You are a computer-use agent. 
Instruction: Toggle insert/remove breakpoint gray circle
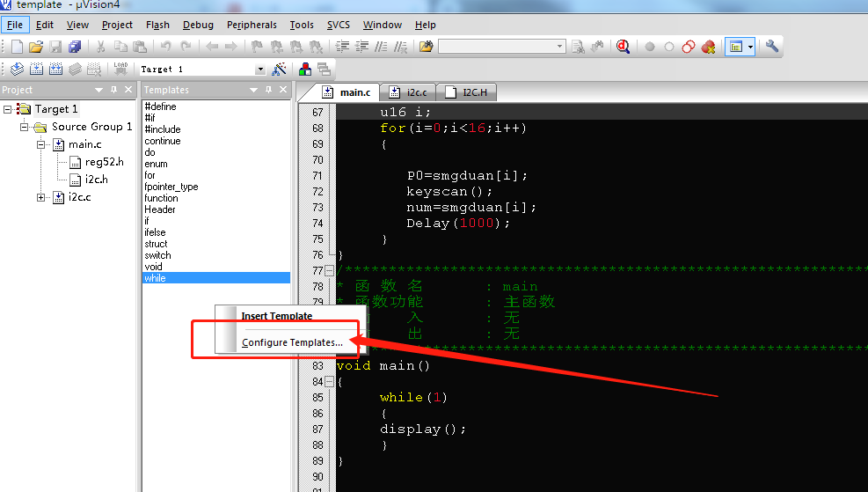(650, 47)
